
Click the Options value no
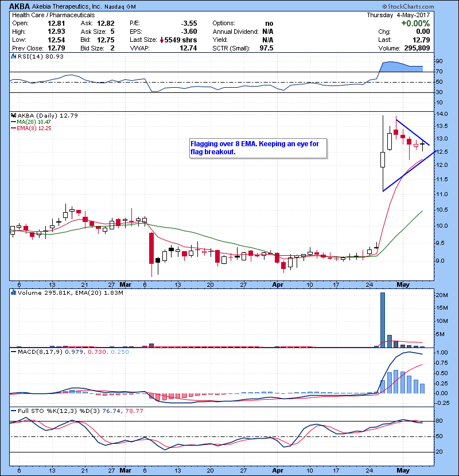click(269, 24)
